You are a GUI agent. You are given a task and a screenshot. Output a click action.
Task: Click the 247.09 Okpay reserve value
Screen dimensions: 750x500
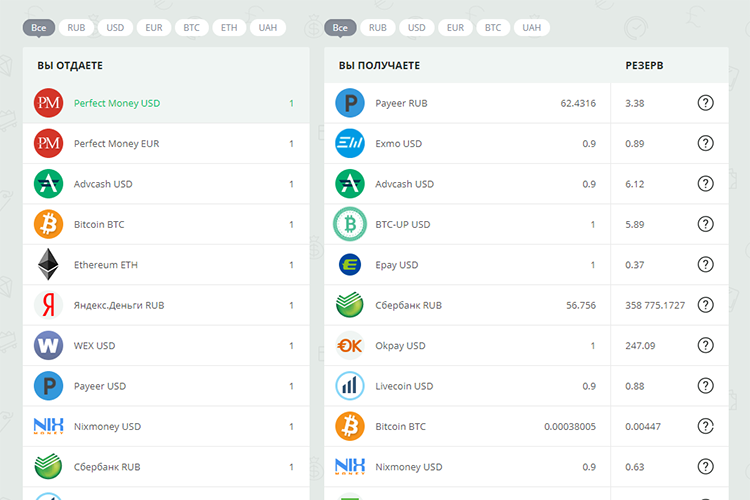point(640,345)
